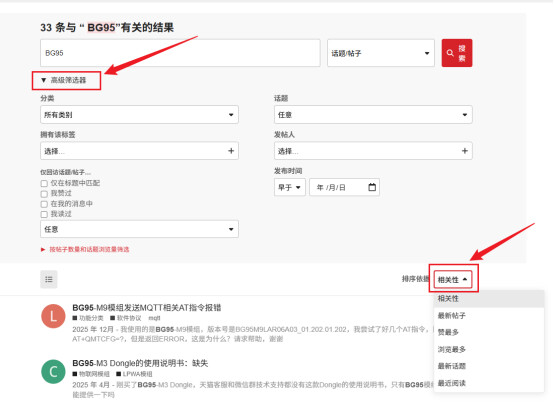Click plus icon in 发帖人 field
554x411 pixels.
[x=465, y=151]
